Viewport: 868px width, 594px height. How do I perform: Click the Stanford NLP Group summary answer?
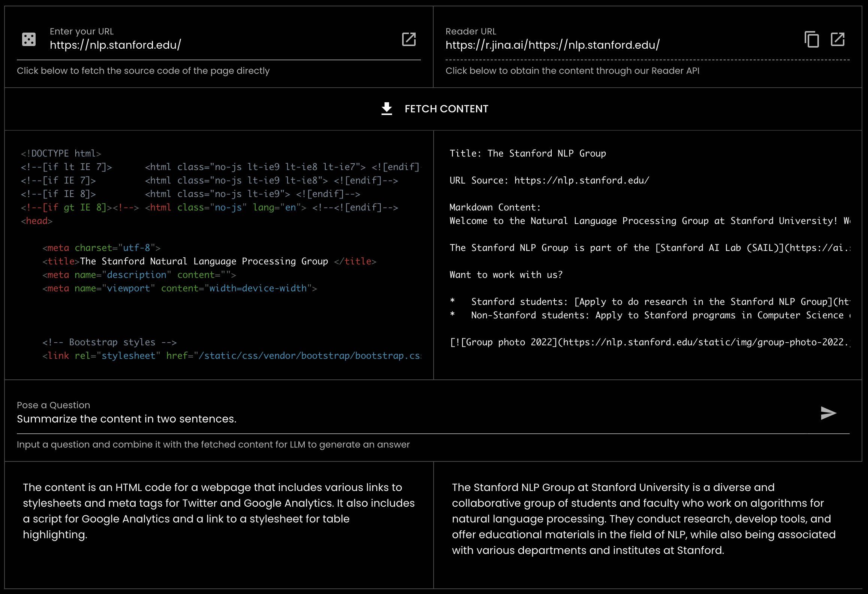pos(644,519)
